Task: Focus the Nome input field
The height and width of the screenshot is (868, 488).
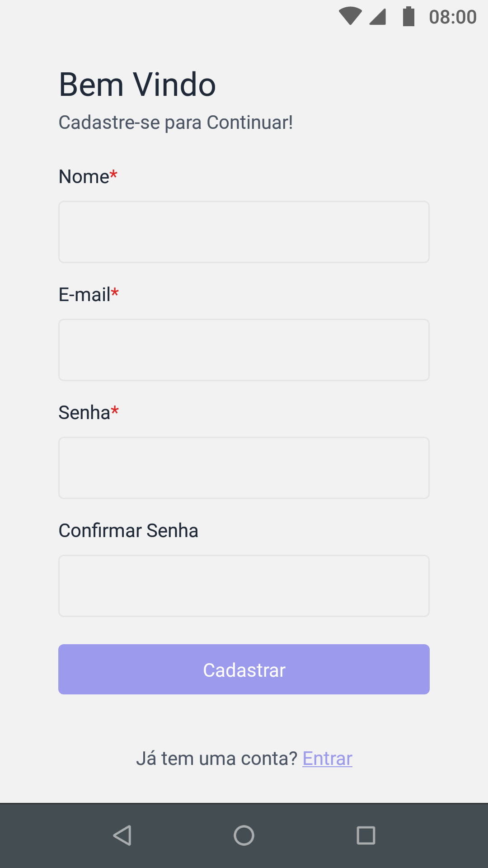Action: (244, 232)
